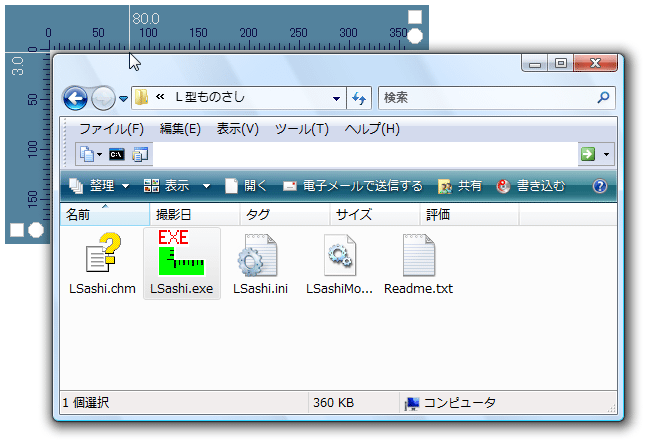Click the Refresh button beside the address bar

pos(359,98)
